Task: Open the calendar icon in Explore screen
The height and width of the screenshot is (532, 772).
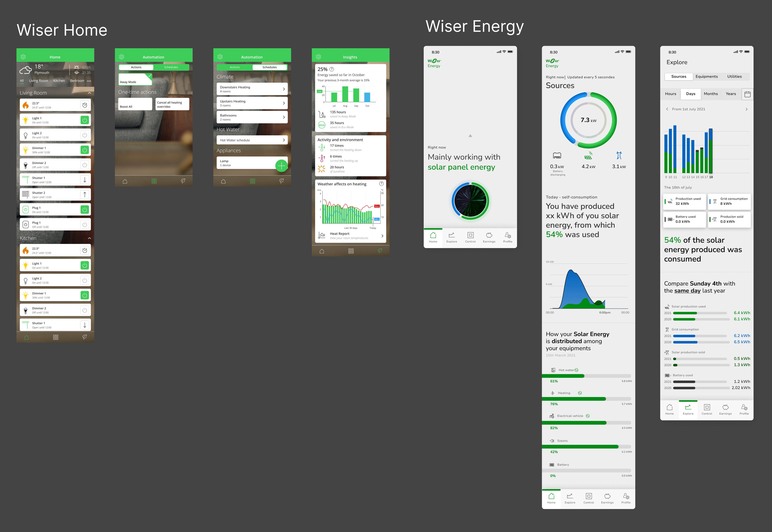Action: click(747, 94)
